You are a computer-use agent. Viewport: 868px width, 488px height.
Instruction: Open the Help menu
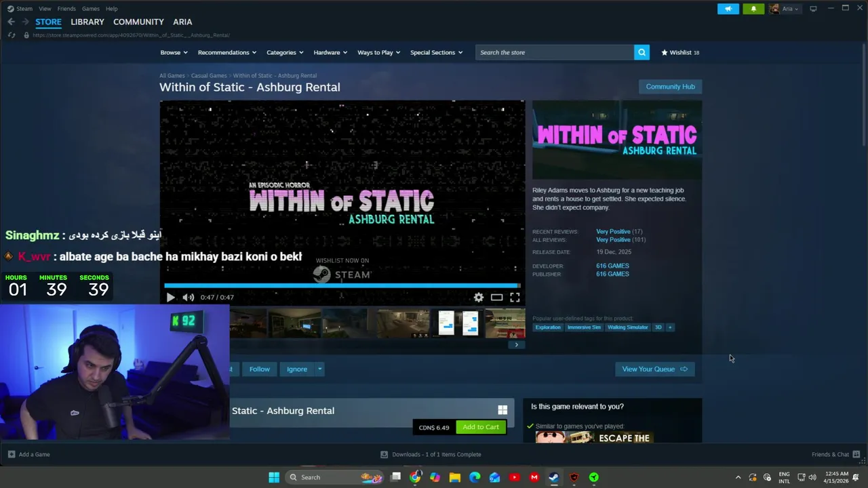click(112, 9)
